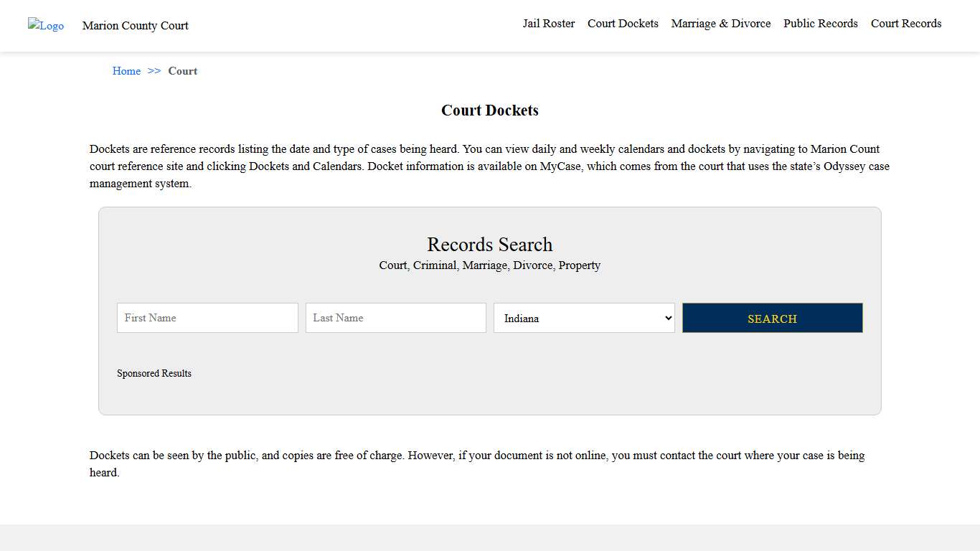Click the Last Name input field
The image size is (980, 551).
pyautogui.click(x=395, y=318)
